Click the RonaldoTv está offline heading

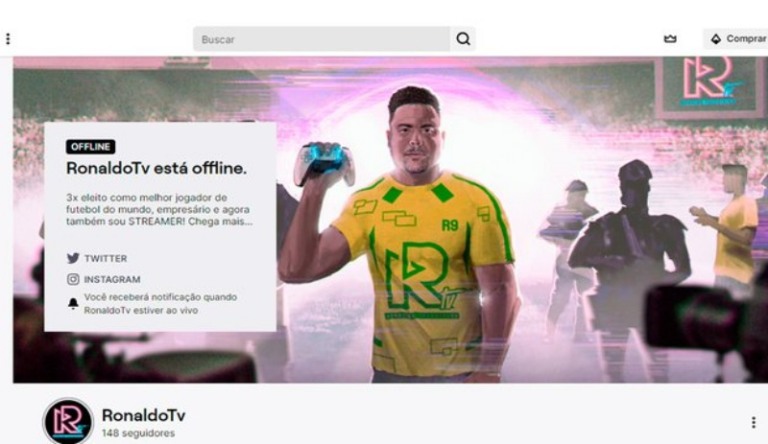(x=156, y=168)
